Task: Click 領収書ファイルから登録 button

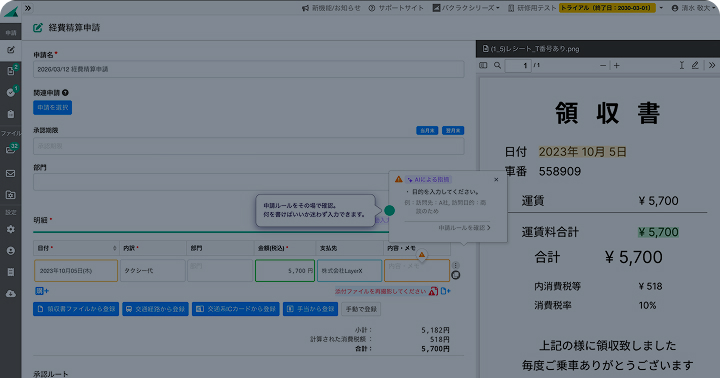Action: [76, 309]
